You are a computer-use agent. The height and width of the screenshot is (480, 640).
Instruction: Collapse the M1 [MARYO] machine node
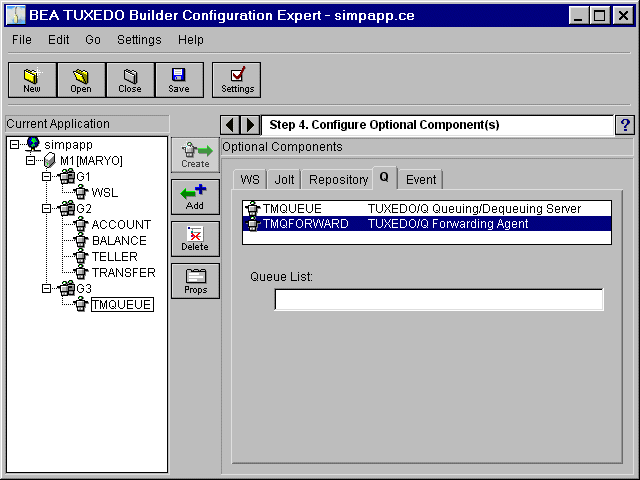(x=31, y=160)
